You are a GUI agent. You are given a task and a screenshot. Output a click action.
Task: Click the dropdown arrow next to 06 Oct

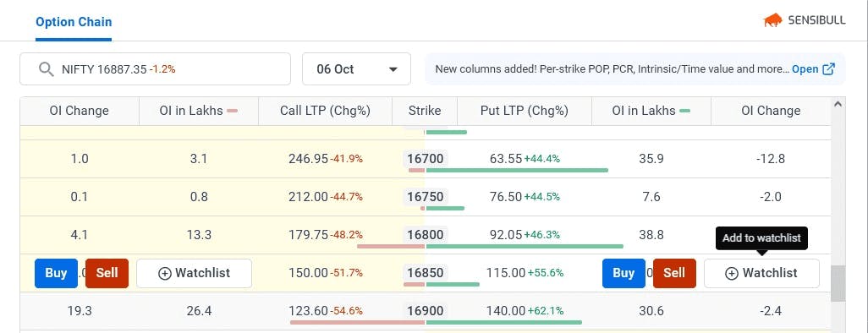point(393,69)
